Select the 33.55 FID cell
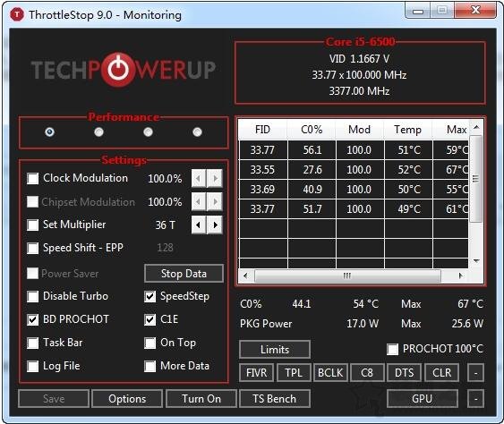The width and height of the screenshot is (504, 424). pyautogui.click(x=262, y=170)
